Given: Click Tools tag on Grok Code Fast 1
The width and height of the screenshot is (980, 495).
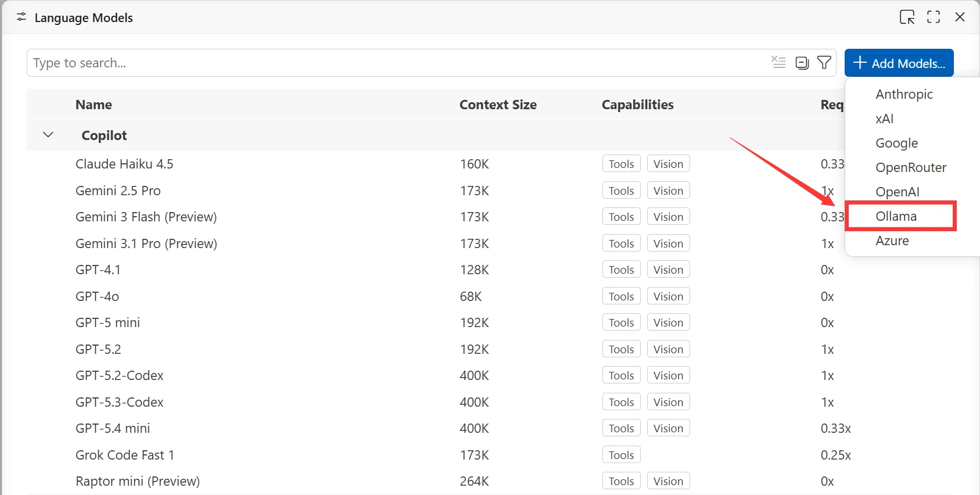Looking at the screenshot, I should [x=621, y=455].
